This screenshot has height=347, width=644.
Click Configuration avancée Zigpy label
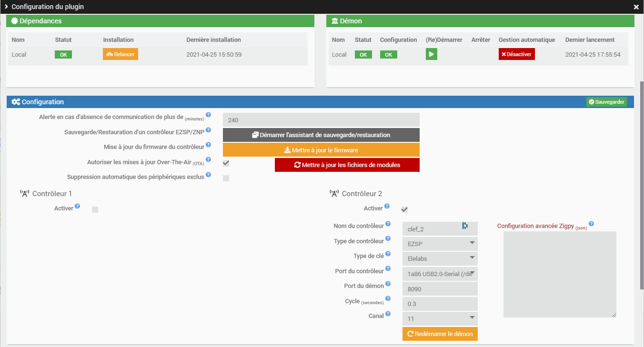point(542,226)
